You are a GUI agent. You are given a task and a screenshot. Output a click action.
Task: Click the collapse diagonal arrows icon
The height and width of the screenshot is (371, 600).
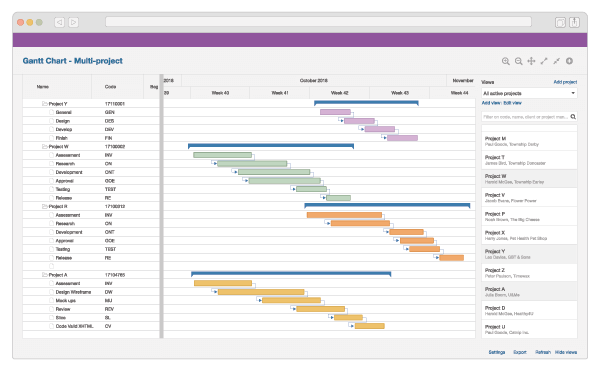pos(556,61)
